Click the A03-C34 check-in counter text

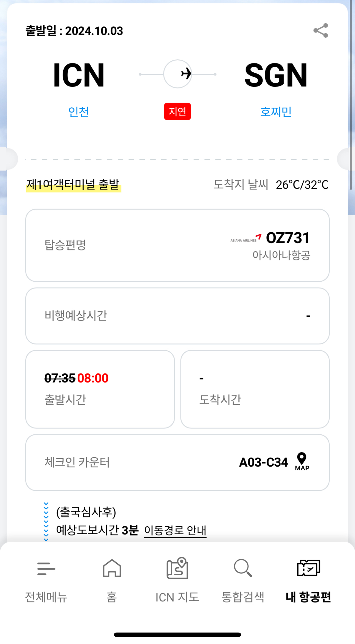pos(263,463)
